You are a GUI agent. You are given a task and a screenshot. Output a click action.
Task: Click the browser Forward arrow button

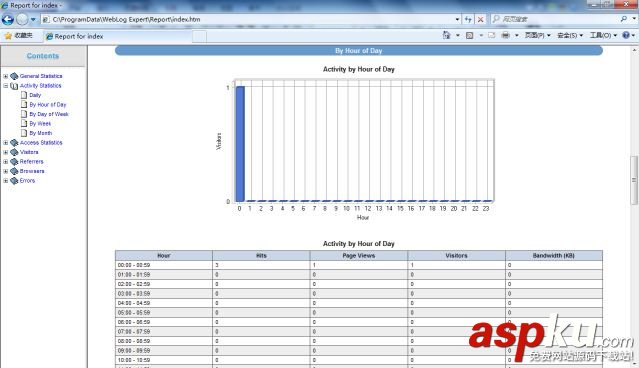[22, 19]
